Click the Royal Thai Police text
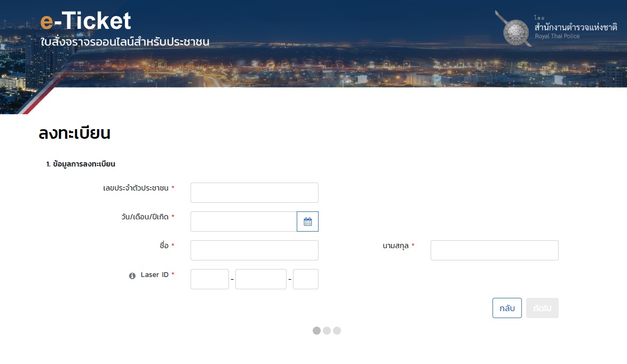 557,36
